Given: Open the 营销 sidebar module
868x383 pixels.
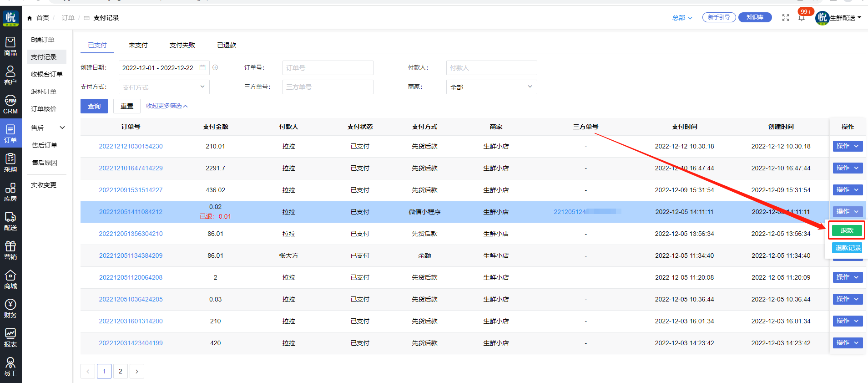Looking at the screenshot, I should [x=10, y=250].
